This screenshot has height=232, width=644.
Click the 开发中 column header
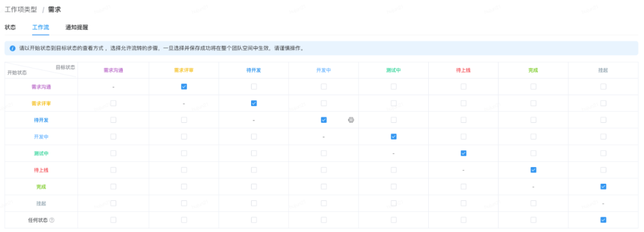coord(324,70)
